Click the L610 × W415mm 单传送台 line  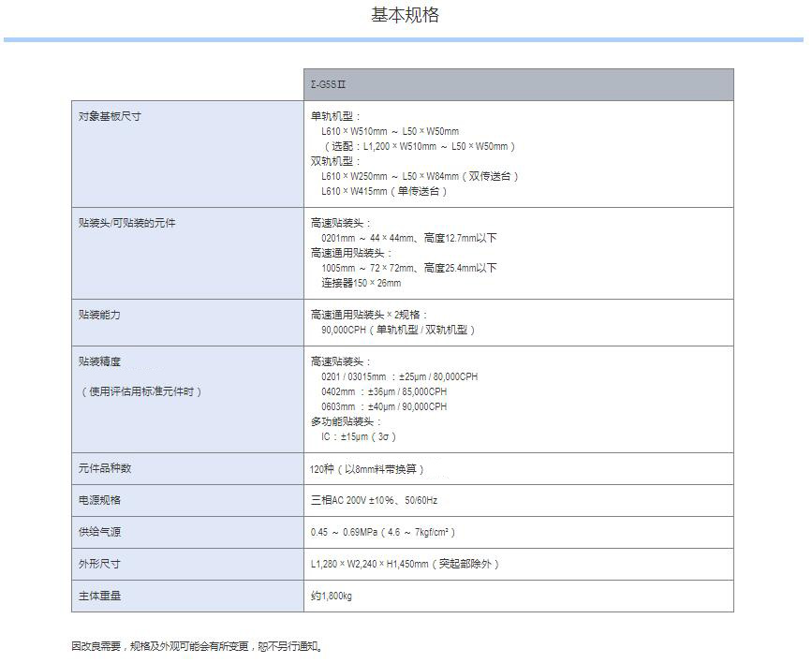tap(384, 191)
